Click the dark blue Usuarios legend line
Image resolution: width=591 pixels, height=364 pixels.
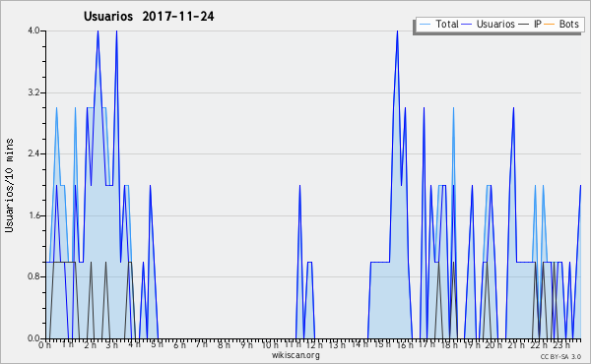[x=467, y=25]
